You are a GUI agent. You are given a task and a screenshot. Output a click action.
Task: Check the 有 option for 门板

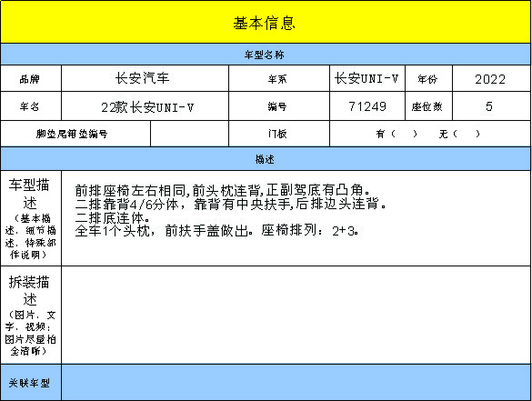[x=396, y=134]
